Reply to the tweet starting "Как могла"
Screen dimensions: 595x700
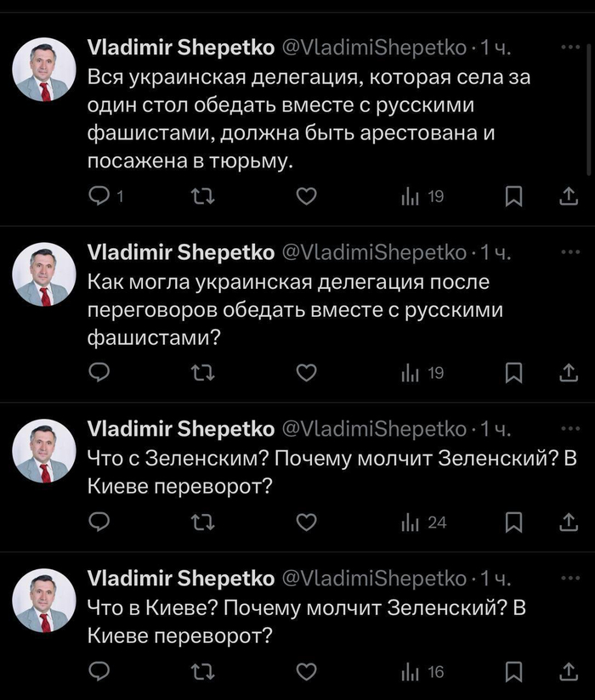[100, 372]
